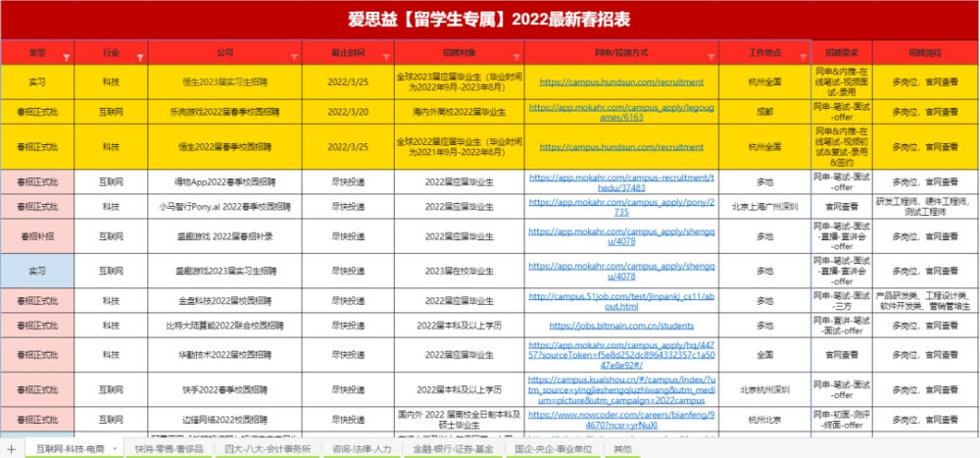
Task: Open hundsun recruitment link in 恒生2022届春季校园招聘 row
Action: [621, 147]
